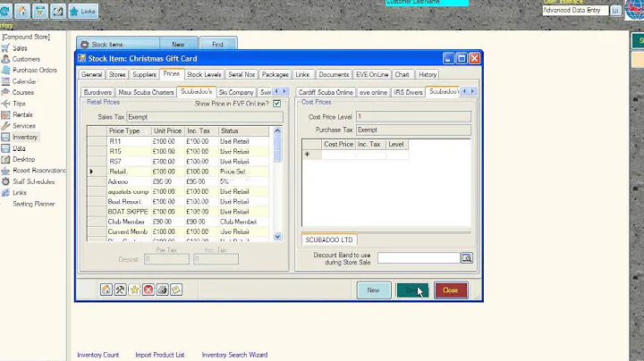644x361 pixels.
Task: Select the Adreno price type row
Action: coord(178,181)
